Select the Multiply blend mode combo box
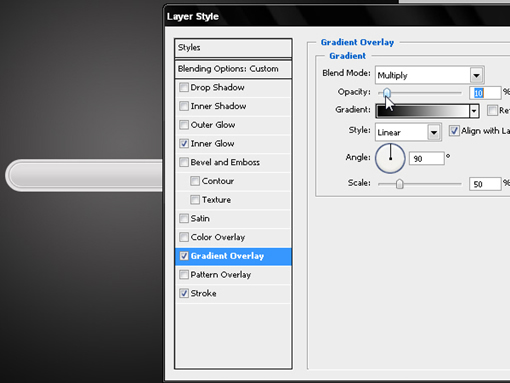This screenshot has height=383, width=510. [x=429, y=75]
